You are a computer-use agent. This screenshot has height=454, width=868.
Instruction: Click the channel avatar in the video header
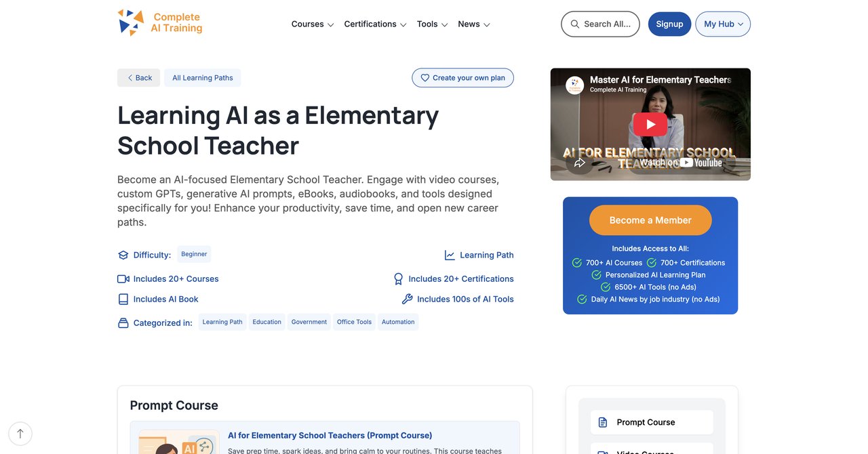tap(575, 85)
